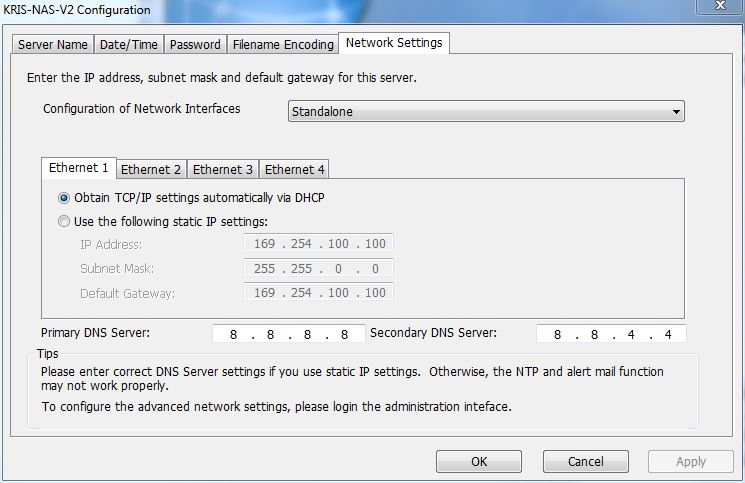Image resolution: width=745 pixels, height=483 pixels.
Task: Switch to the Server Name tab
Action: click(53, 44)
